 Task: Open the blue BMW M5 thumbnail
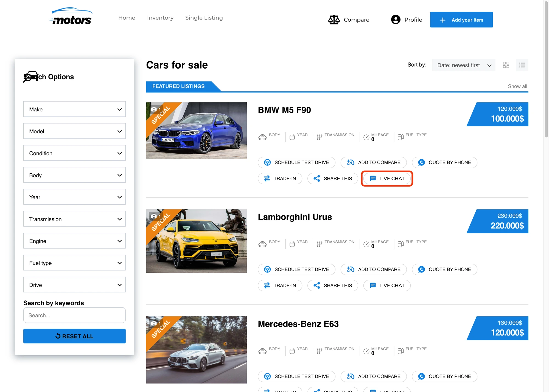coord(196,131)
